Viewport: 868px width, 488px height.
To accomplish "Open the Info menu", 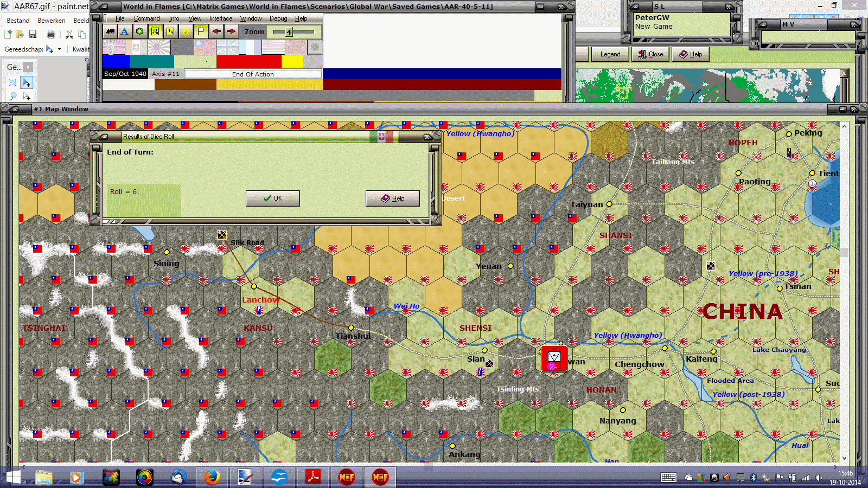I will click(x=174, y=18).
